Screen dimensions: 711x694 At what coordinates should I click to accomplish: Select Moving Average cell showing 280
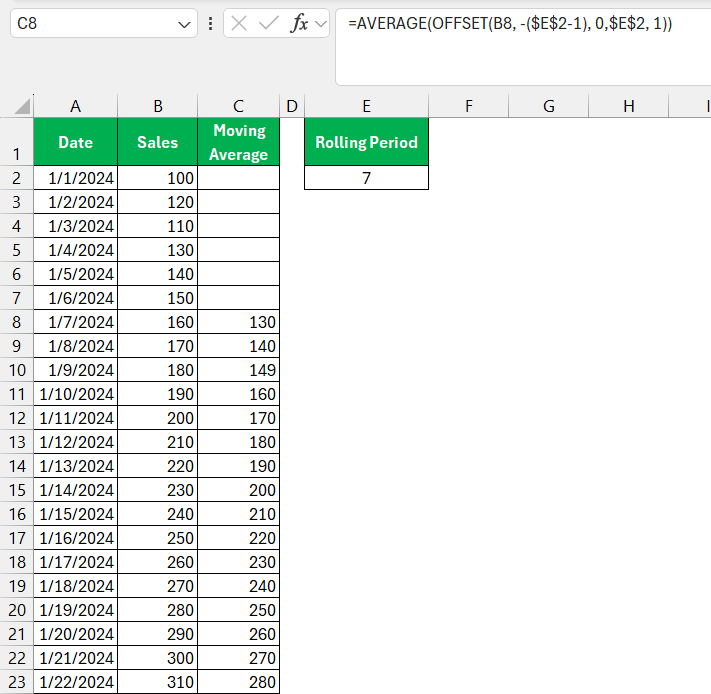tap(239, 682)
